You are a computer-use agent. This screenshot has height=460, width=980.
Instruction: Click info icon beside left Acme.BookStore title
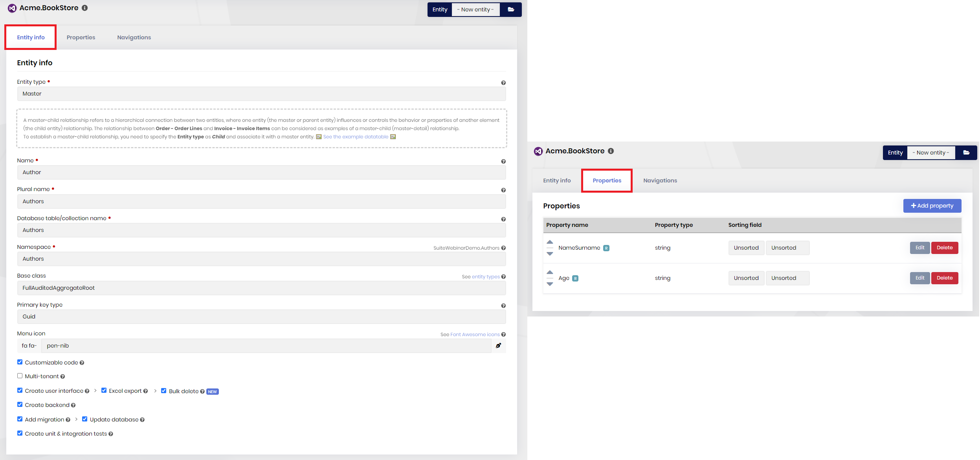point(85,8)
